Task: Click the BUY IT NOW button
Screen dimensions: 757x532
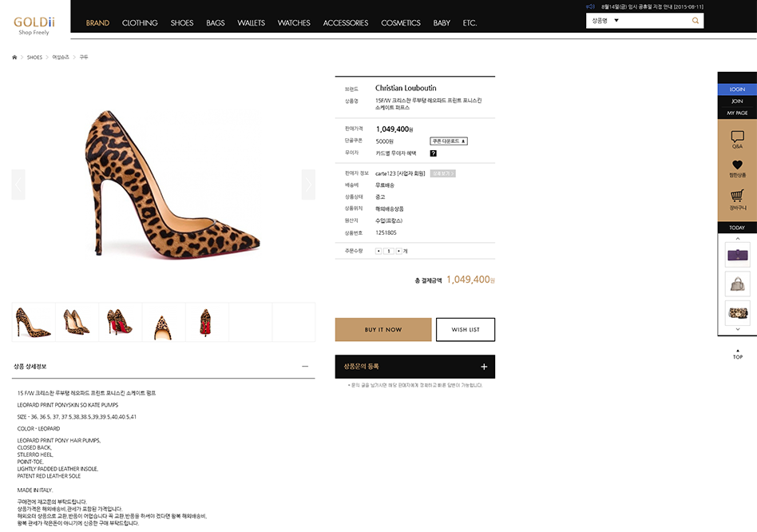Action: coord(383,330)
